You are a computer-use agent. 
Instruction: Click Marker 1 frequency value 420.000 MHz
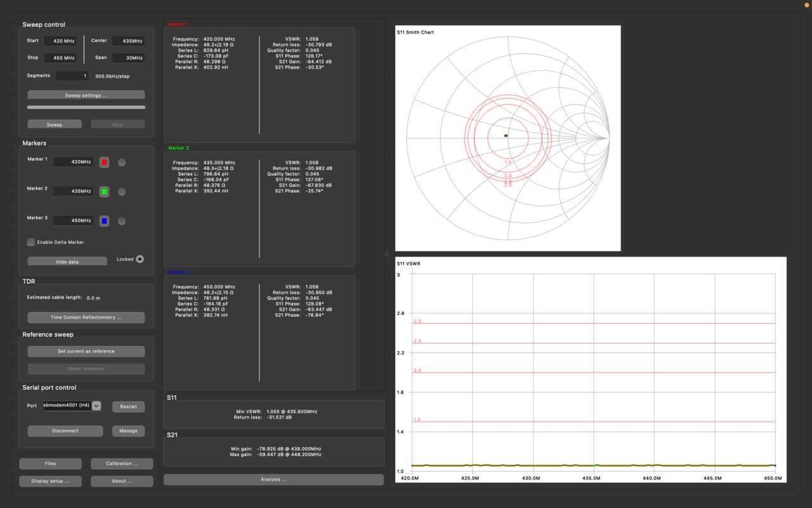tap(219, 39)
